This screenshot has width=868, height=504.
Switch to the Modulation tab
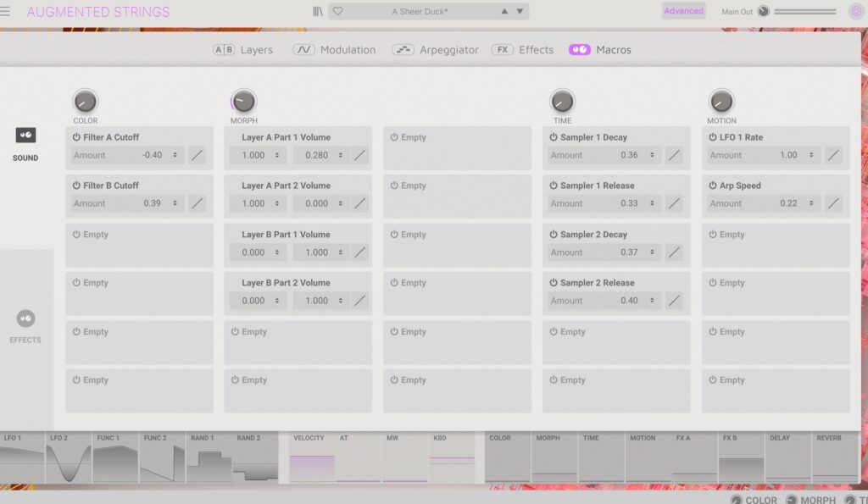pyautogui.click(x=335, y=50)
